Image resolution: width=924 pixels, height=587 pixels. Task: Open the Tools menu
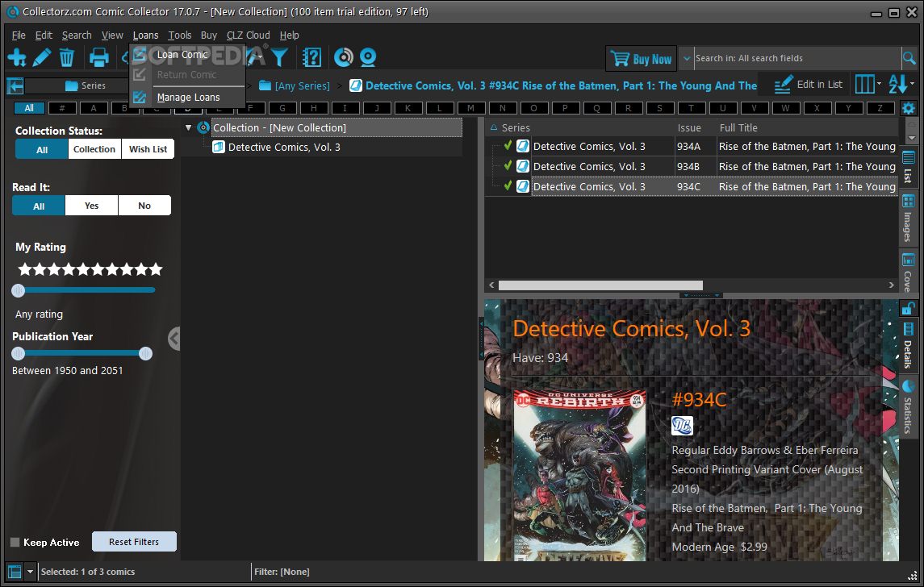tap(180, 35)
